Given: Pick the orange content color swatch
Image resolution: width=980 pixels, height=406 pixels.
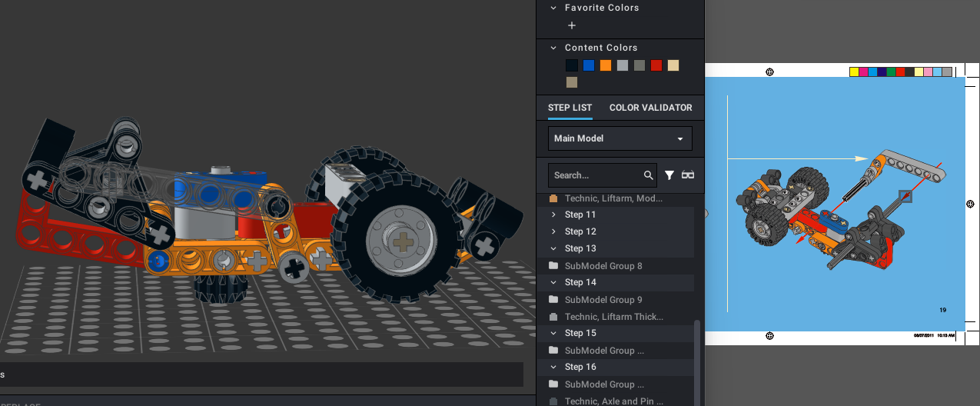Looking at the screenshot, I should click(x=606, y=65).
